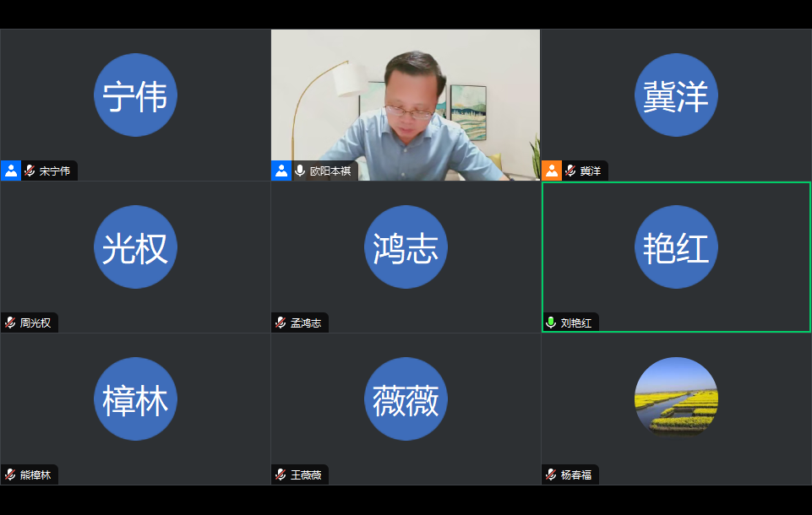Click the muted microphone icon for 宋宁伟
The height and width of the screenshot is (515, 812).
click(x=30, y=171)
